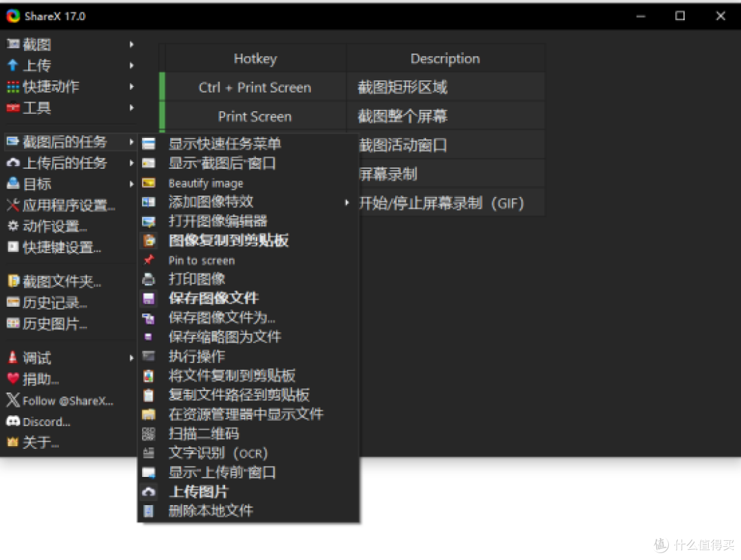Open 历史记录... menu entry
The image size is (741, 560).
[x=70, y=303]
